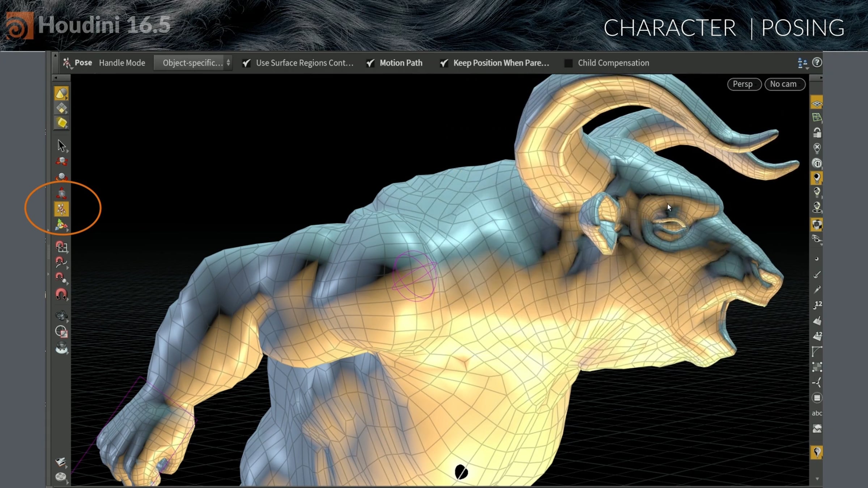Select the highlighted normal lighting bulb

(x=817, y=177)
